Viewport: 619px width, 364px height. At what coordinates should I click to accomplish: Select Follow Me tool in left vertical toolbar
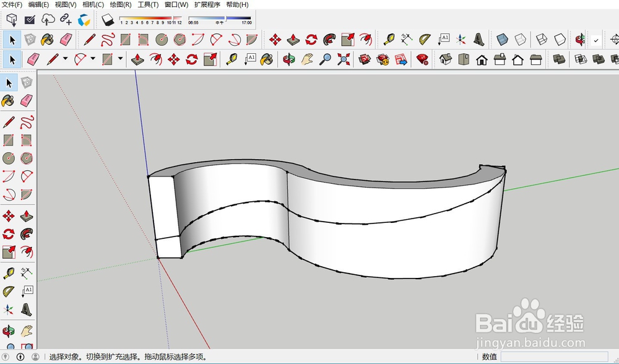click(27, 234)
